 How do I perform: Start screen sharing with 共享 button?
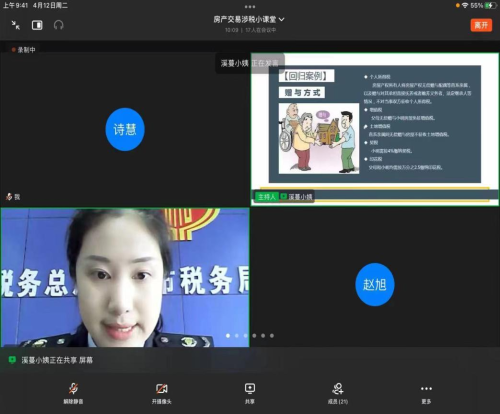tap(250, 394)
